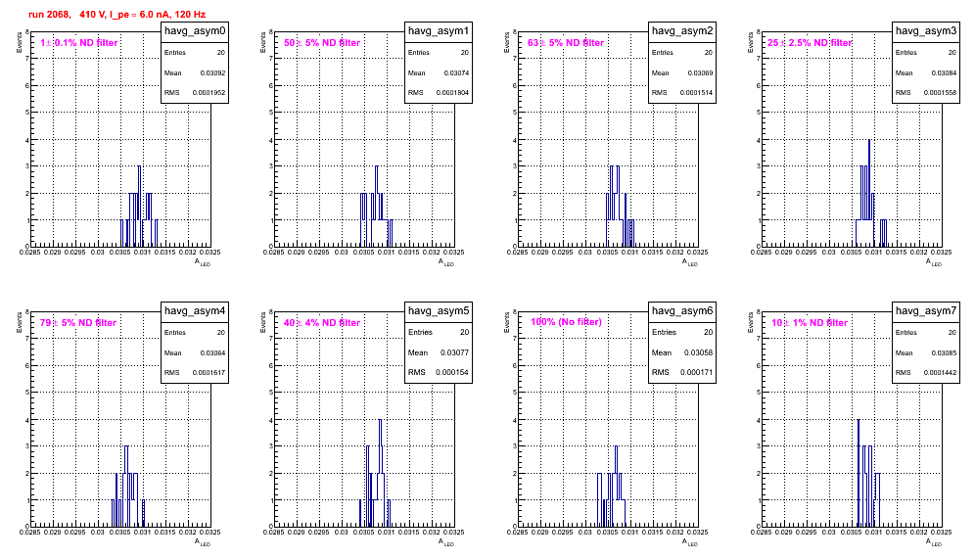Click the Entries row in havg_asym3 stats
The width and height of the screenshot is (975, 560).
click(926, 53)
